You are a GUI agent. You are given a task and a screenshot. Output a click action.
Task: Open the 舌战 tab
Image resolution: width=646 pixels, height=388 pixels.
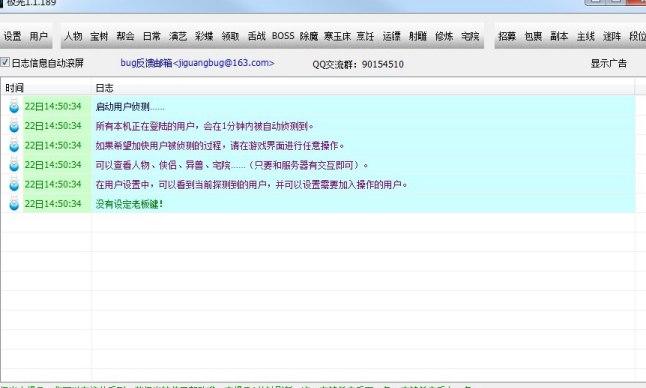click(257, 36)
